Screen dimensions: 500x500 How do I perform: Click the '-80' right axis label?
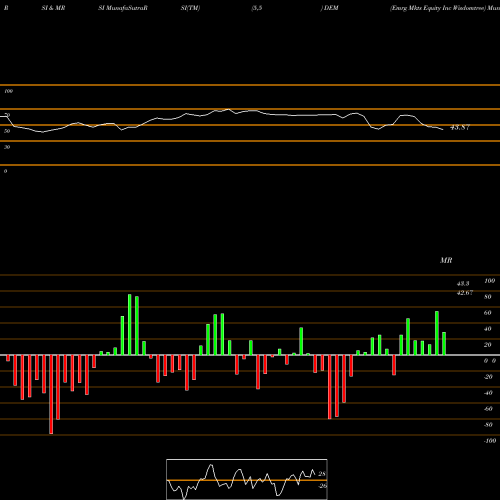[488, 425]
